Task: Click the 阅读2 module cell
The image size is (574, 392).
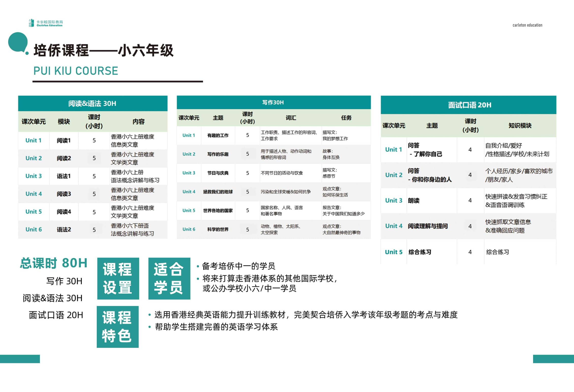Action: (64, 158)
